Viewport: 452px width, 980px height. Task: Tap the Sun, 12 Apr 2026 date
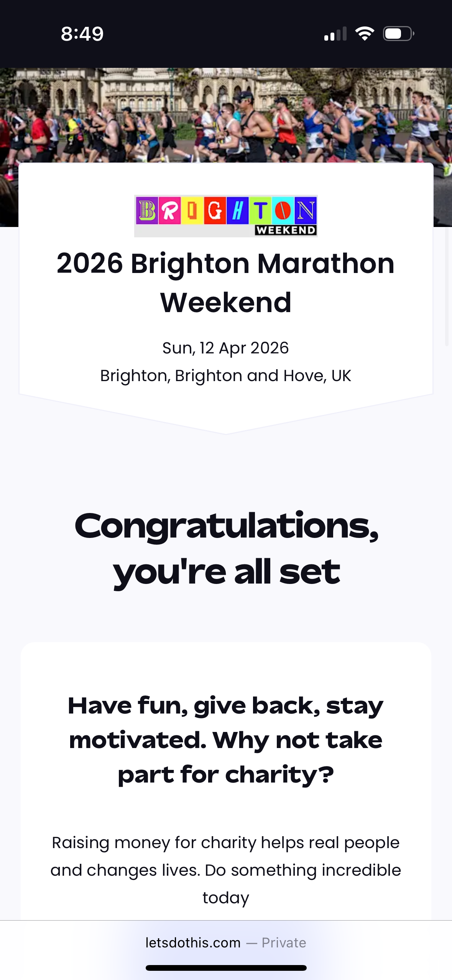point(225,348)
